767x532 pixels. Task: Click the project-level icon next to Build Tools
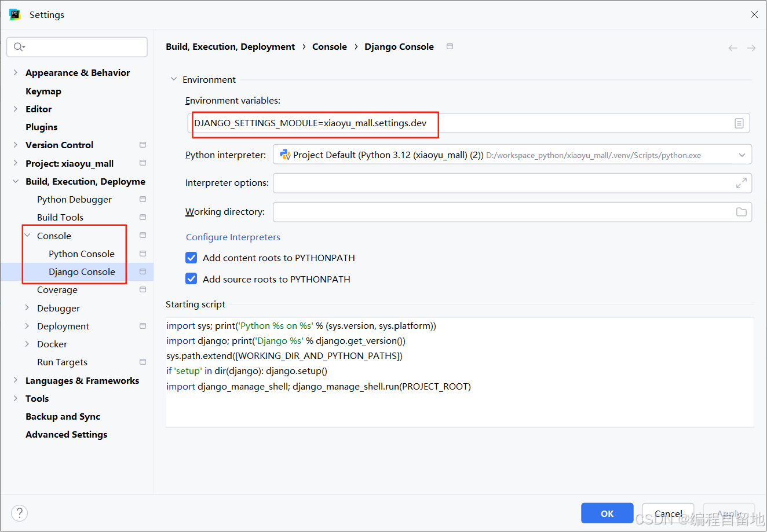143,217
